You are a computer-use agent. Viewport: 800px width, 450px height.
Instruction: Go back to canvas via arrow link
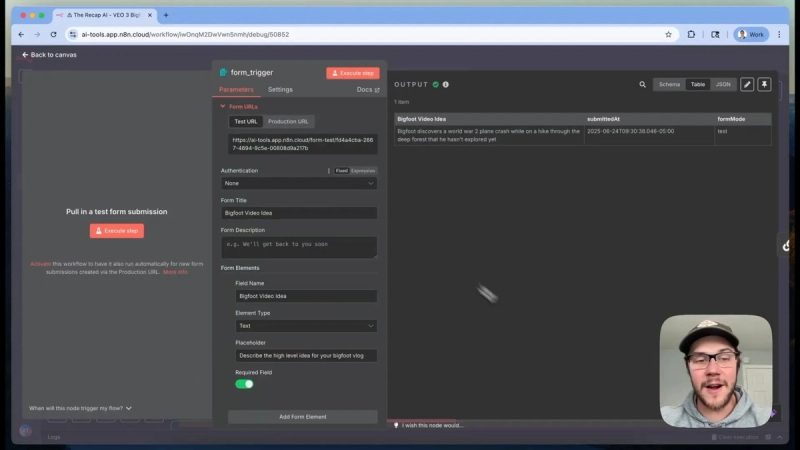49,55
